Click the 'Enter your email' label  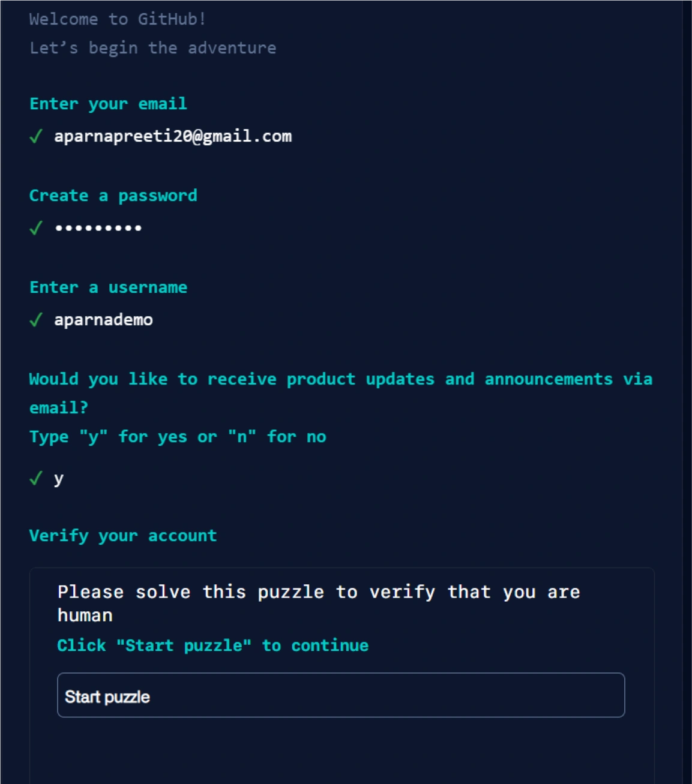click(108, 104)
